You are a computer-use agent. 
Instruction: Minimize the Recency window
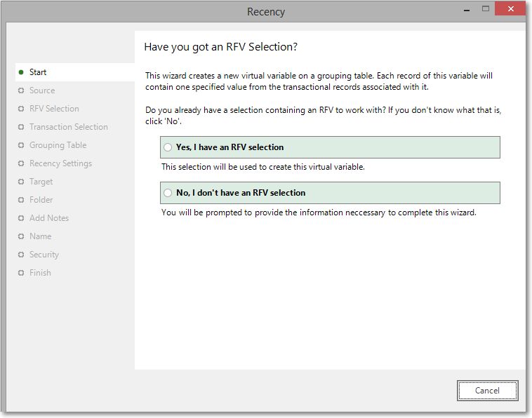pyautogui.click(x=467, y=9)
